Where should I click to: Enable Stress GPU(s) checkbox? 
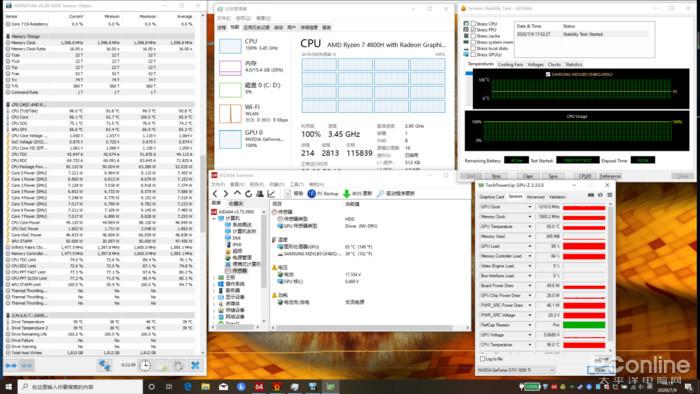(473, 55)
